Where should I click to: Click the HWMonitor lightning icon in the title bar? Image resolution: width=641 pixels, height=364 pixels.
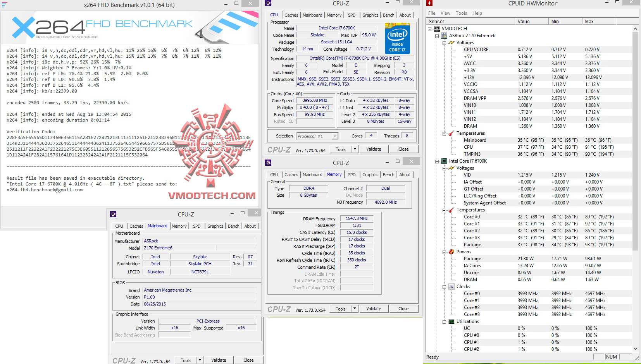pos(429,3)
